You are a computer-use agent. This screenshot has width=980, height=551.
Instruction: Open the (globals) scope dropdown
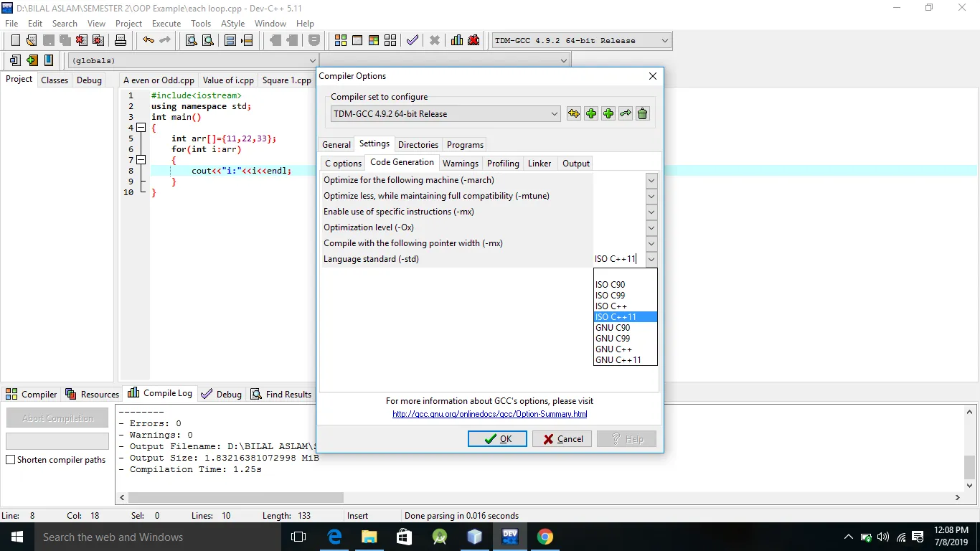coord(312,61)
